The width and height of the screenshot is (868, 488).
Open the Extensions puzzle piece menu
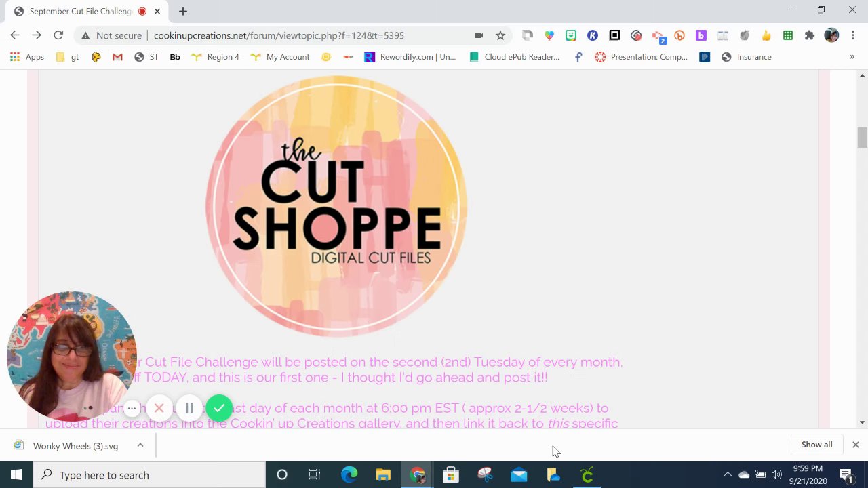coord(810,35)
